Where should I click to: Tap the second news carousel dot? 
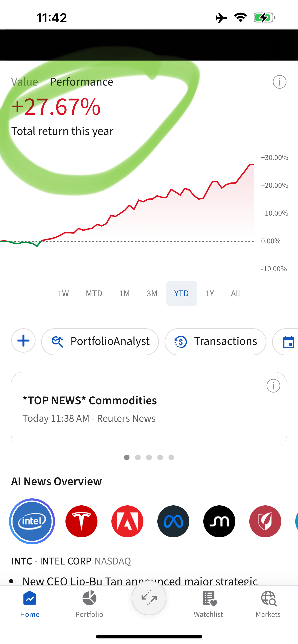(x=138, y=457)
